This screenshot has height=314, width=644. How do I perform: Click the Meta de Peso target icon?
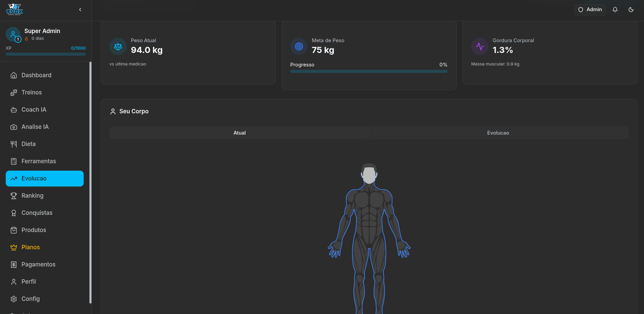point(299,46)
